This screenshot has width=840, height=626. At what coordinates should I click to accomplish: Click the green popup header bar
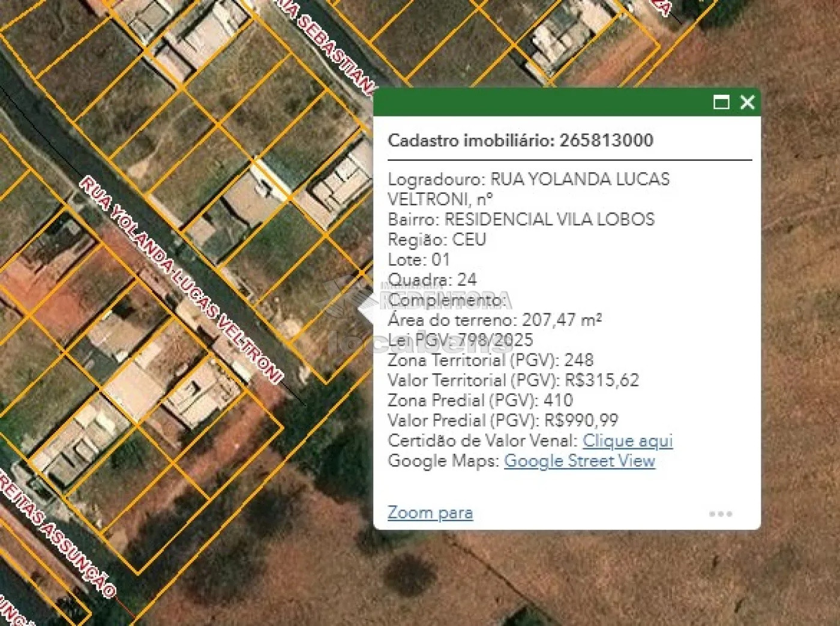coord(540,102)
